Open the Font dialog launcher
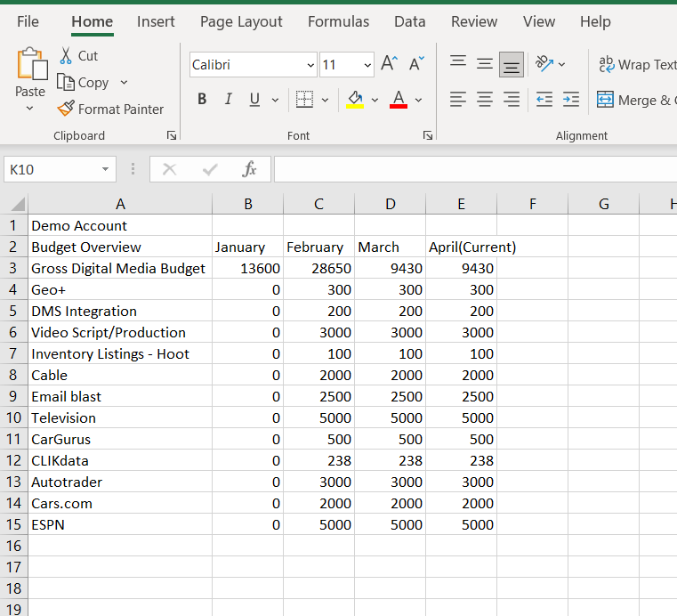The width and height of the screenshot is (677, 616). pos(428,135)
